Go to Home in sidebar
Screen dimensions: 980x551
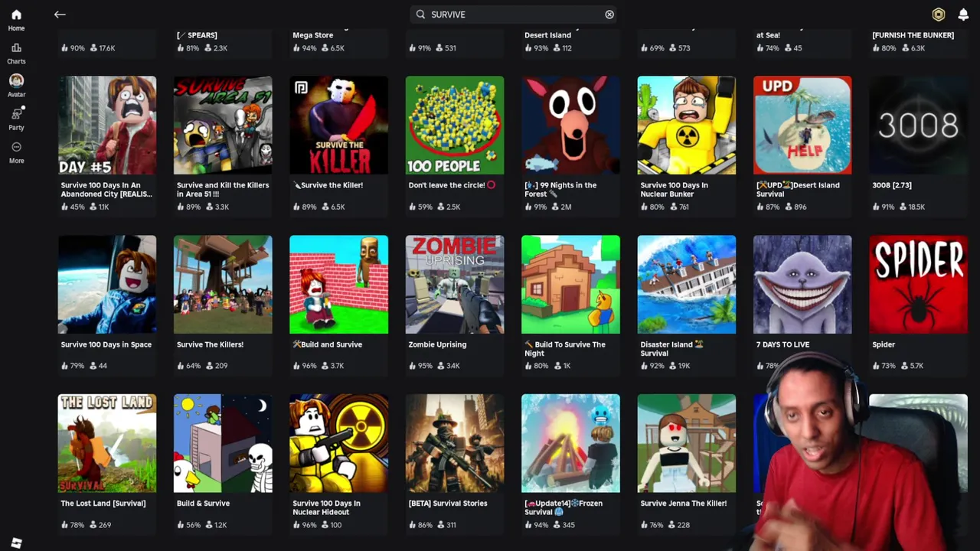[16, 20]
